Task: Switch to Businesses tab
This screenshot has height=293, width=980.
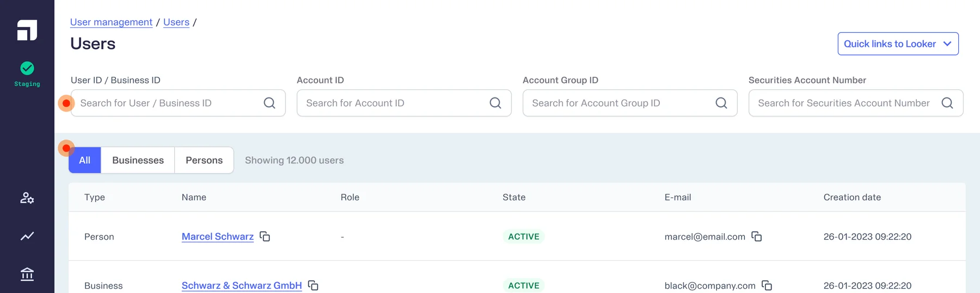Action: (x=138, y=160)
